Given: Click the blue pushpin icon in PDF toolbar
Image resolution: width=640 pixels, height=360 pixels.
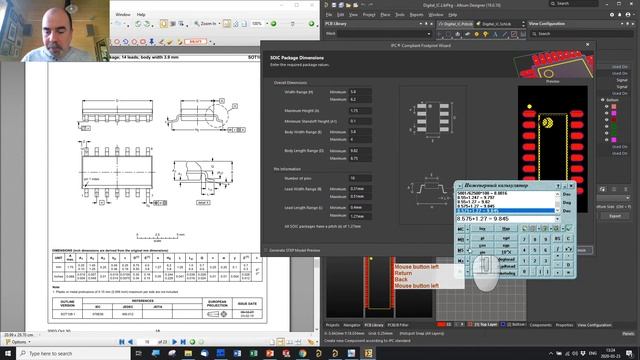Looking at the screenshot, I should (x=151, y=42).
